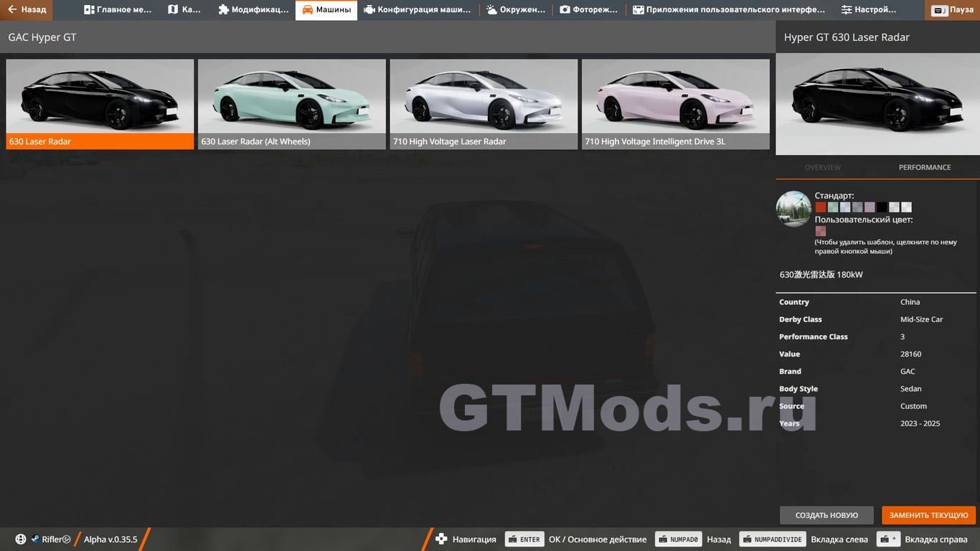This screenshot has height=551, width=980.
Task: Click the engine icon for vehicle configuration
Action: [369, 10]
